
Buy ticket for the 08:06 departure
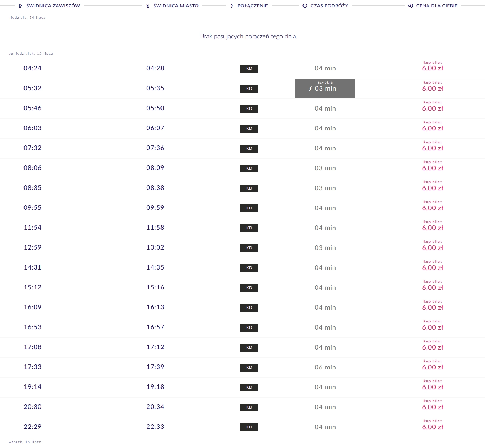[x=433, y=166]
